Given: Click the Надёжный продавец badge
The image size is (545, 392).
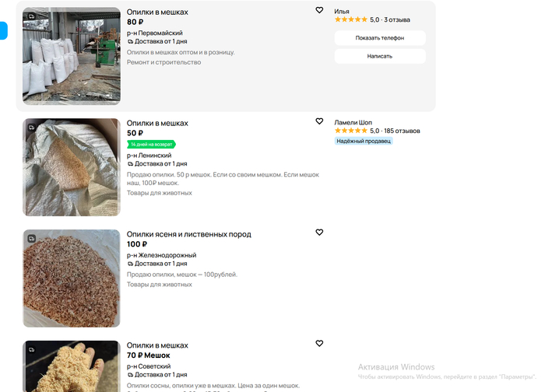Looking at the screenshot, I should click(x=364, y=141).
